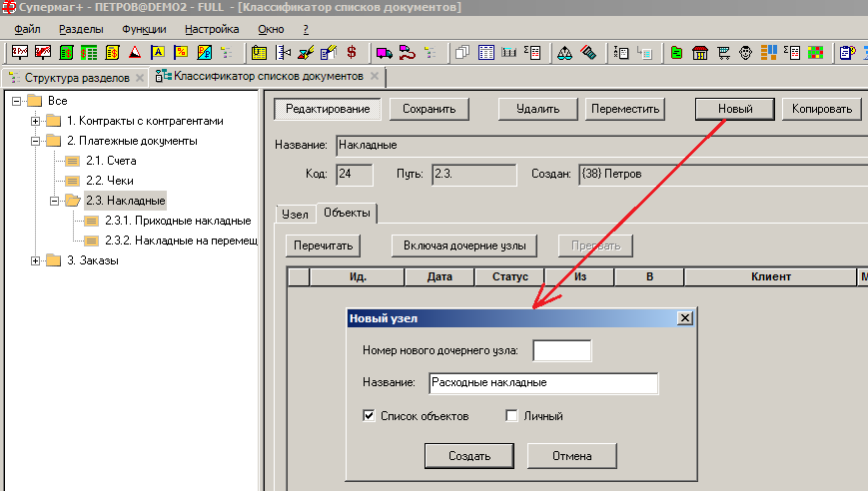Open the Разделы menu
This screenshot has width=868, height=491.
click(81, 29)
